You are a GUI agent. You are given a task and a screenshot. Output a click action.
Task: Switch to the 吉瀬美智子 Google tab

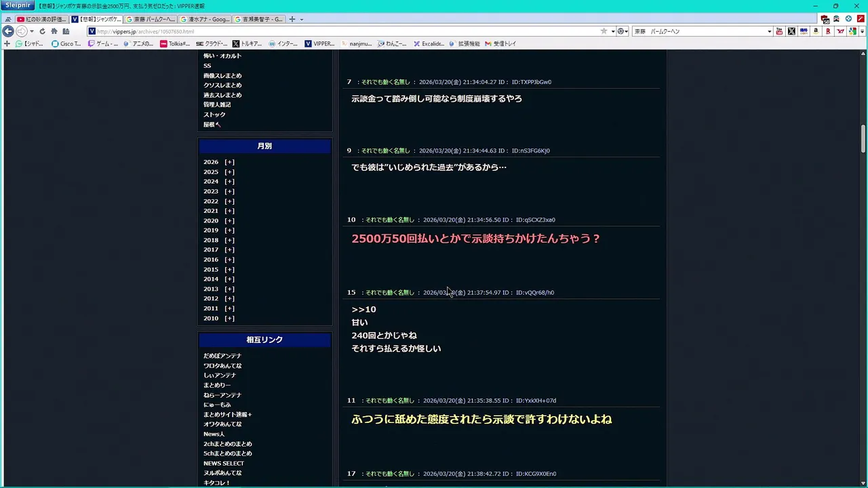click(x=260, y=19)
